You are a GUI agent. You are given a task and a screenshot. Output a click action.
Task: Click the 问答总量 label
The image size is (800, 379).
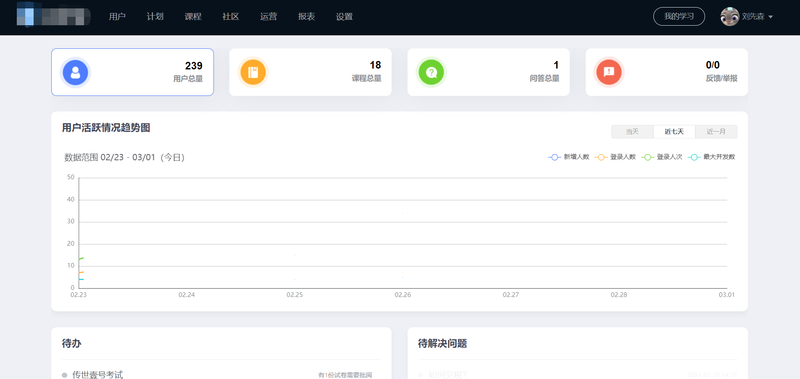tap(544, 79)
